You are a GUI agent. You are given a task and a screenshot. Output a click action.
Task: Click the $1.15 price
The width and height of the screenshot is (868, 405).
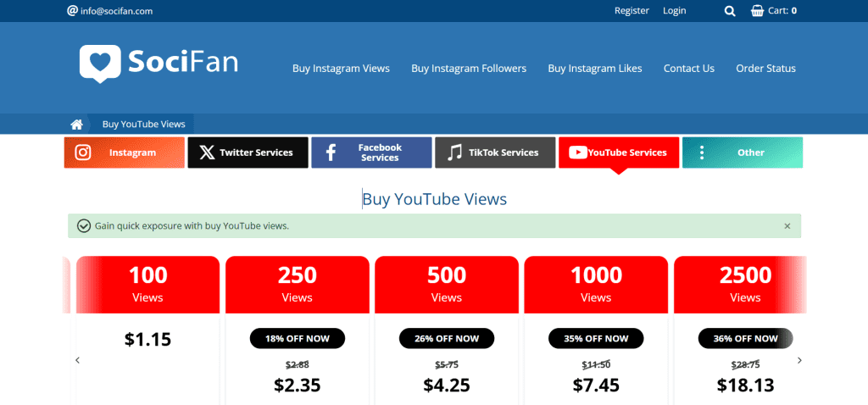(147, 339)
